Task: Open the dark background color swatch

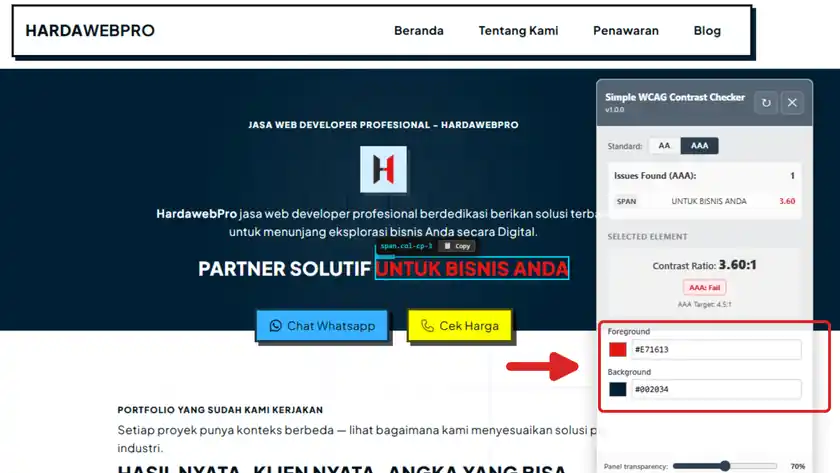Action: click(618, 389)
